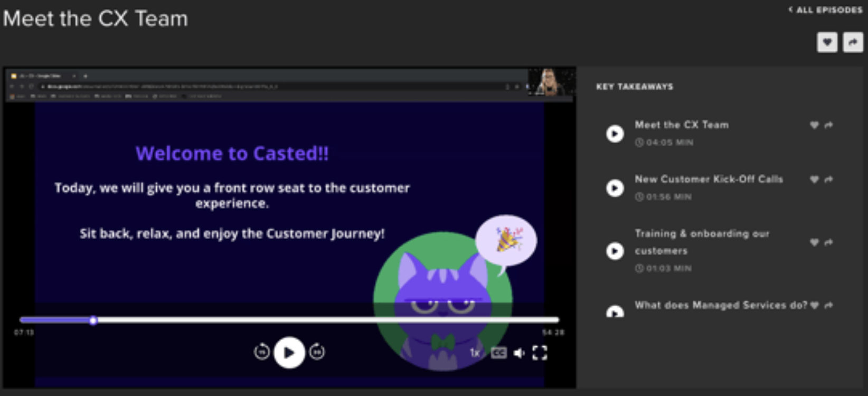
Task: Open "What does Managed Services do?" title
Action: pyautogui.click(x=721, y=305)
